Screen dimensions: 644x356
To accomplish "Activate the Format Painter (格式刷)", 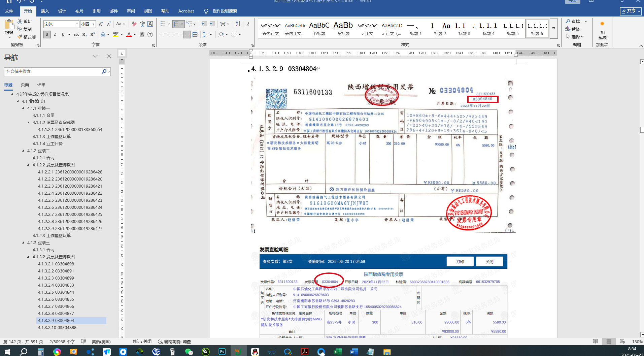I will [x=27, y=37].
